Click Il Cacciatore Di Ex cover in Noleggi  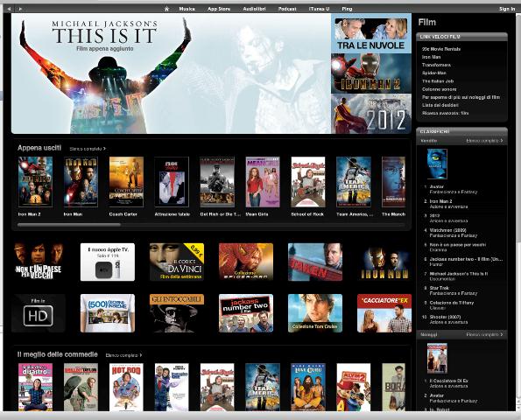pos(437,359)
